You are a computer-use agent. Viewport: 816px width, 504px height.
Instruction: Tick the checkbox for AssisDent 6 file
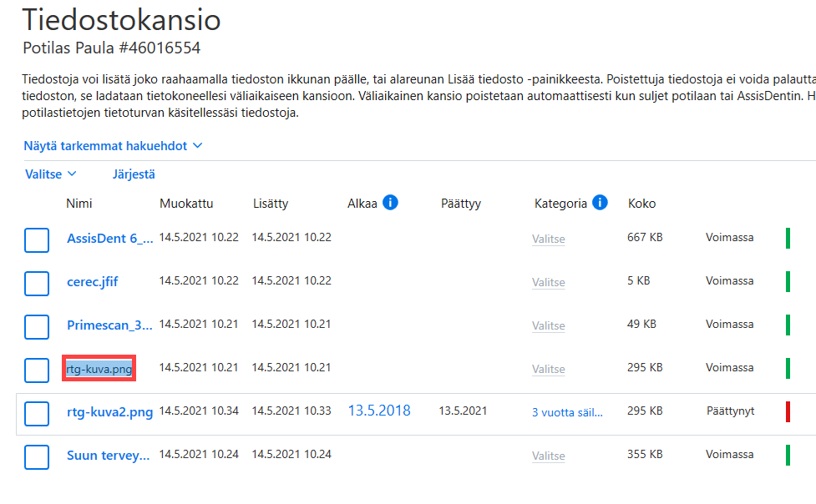click(x=37, y=240)
